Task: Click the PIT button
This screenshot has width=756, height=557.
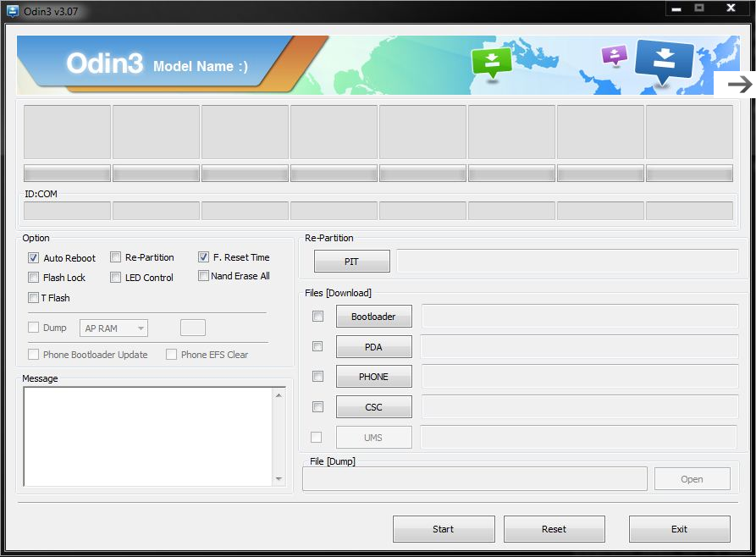Action: (352, 262)
